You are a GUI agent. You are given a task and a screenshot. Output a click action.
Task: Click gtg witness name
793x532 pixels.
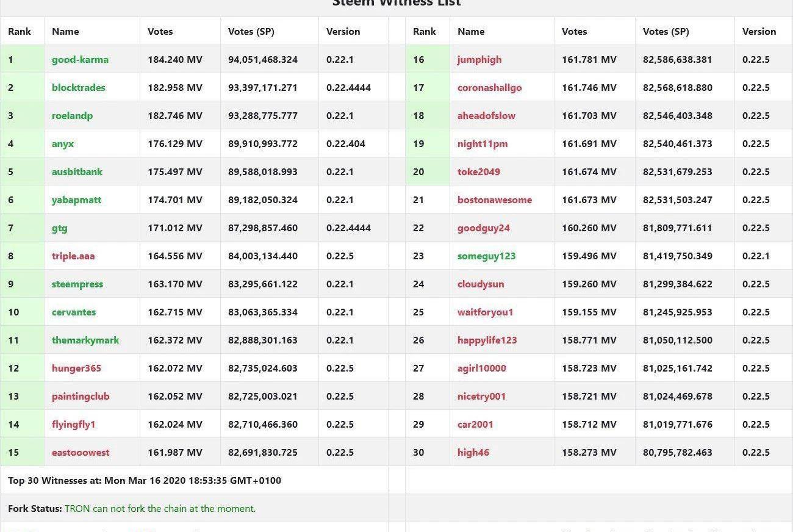60,228
